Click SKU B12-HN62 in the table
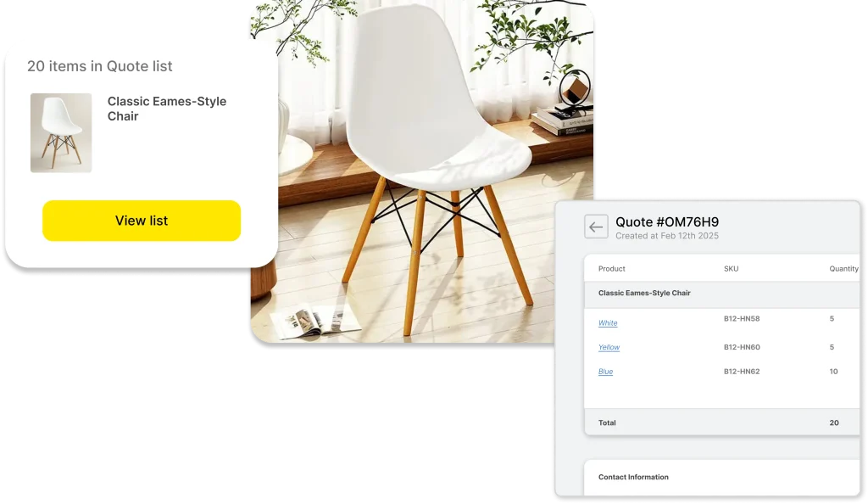This screenshot has width=868, height=504. point(741,372)
